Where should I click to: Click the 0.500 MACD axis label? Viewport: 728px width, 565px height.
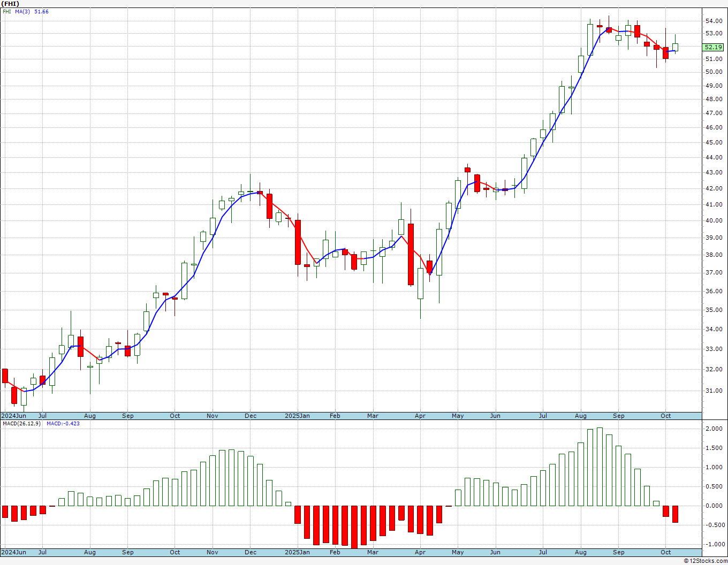point(714,486)
